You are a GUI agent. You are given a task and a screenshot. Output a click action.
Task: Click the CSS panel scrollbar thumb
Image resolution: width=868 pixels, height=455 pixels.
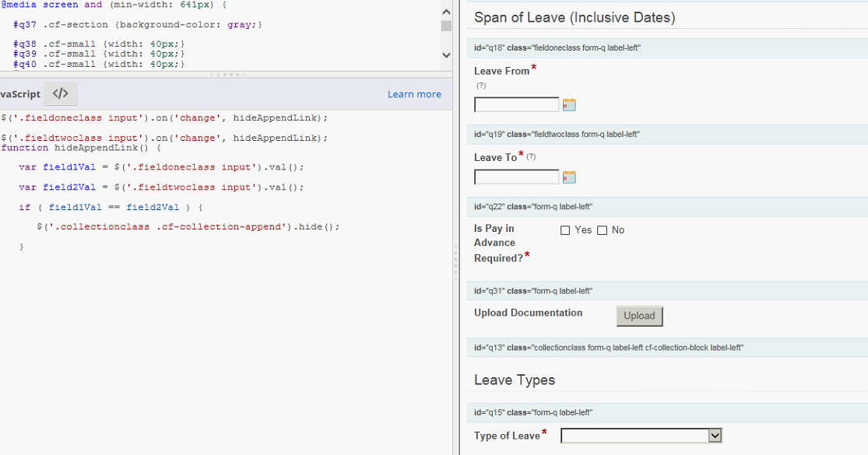tap(446, 26)
